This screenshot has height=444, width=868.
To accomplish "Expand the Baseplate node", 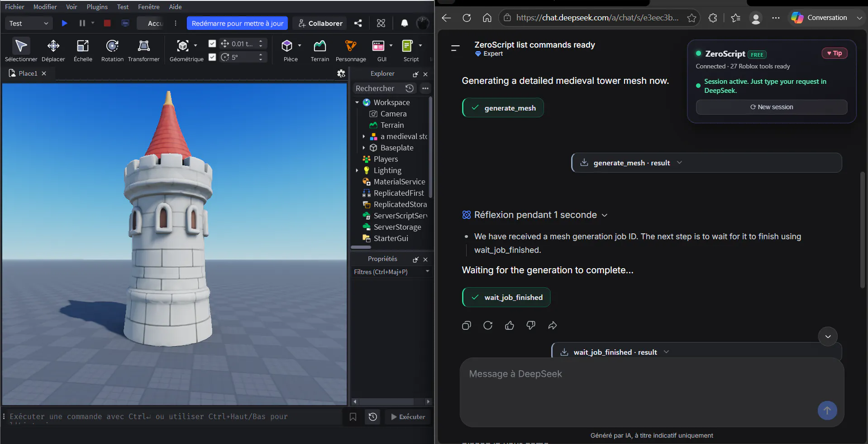I will click(364, 148).
